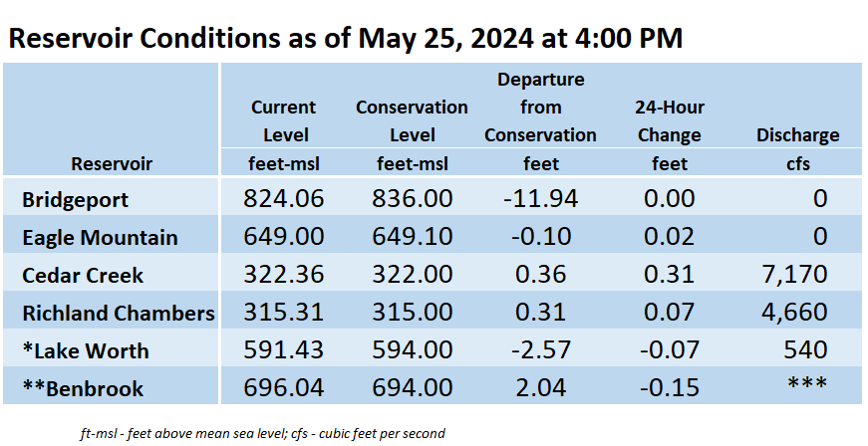This screenshot has height=446, width=868.
Task: Click the Current Level column header
Action: 283,121
